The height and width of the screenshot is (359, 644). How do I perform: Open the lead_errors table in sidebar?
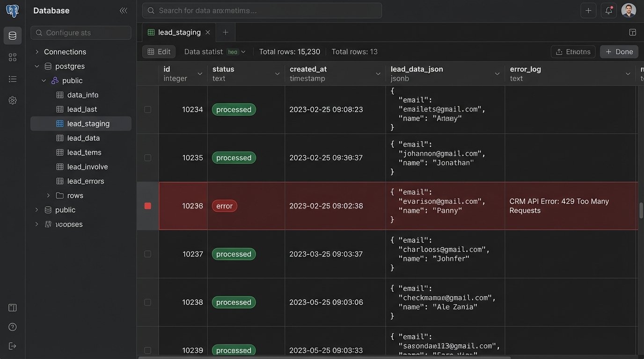pyautogui.click(x=86, y=181)
